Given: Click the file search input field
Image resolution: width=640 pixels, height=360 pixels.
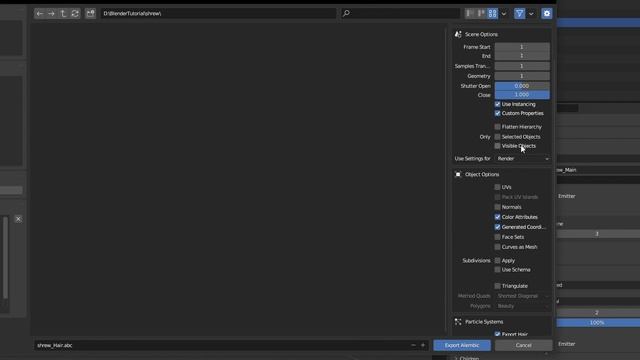Looking at the screenshot, I should 400,13.
